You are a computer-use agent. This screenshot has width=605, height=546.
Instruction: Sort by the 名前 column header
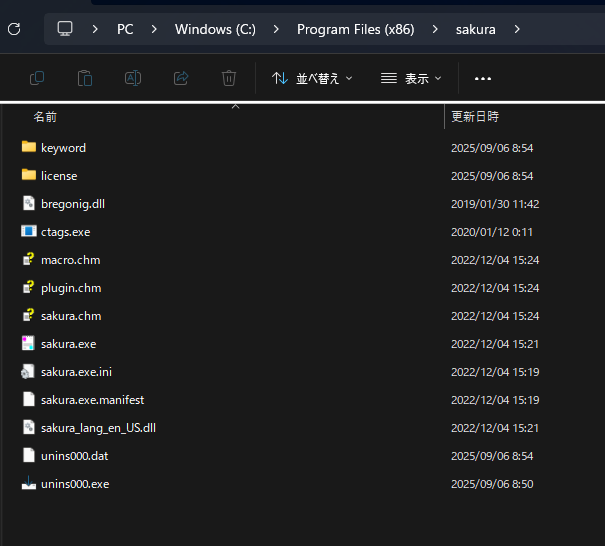tap(45, 117)
